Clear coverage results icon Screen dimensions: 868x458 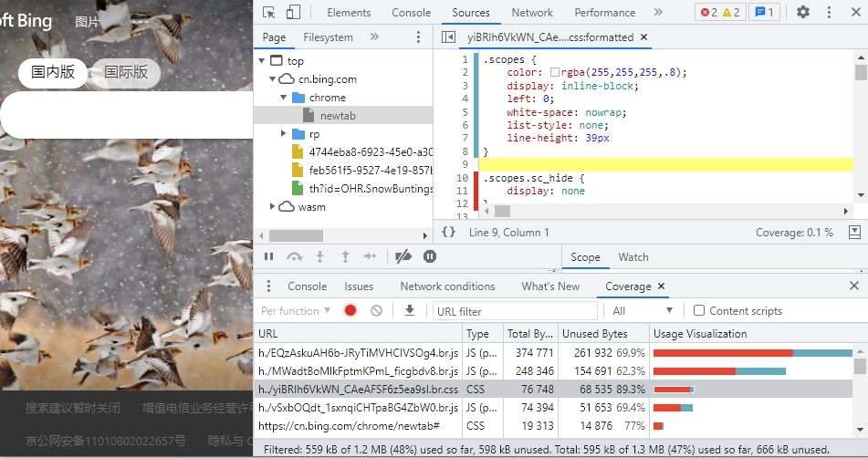point(376,310)
